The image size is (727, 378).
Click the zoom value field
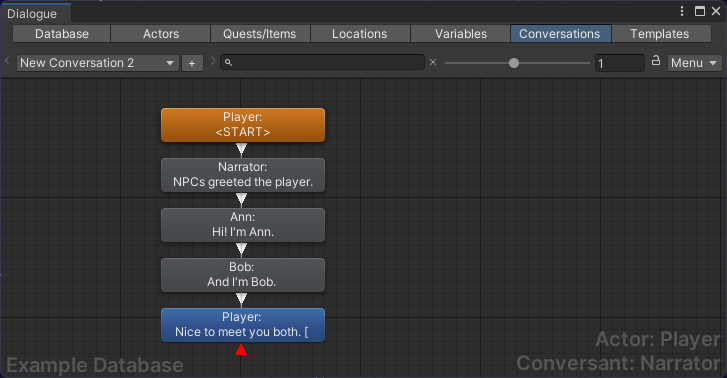click(619, 63)
